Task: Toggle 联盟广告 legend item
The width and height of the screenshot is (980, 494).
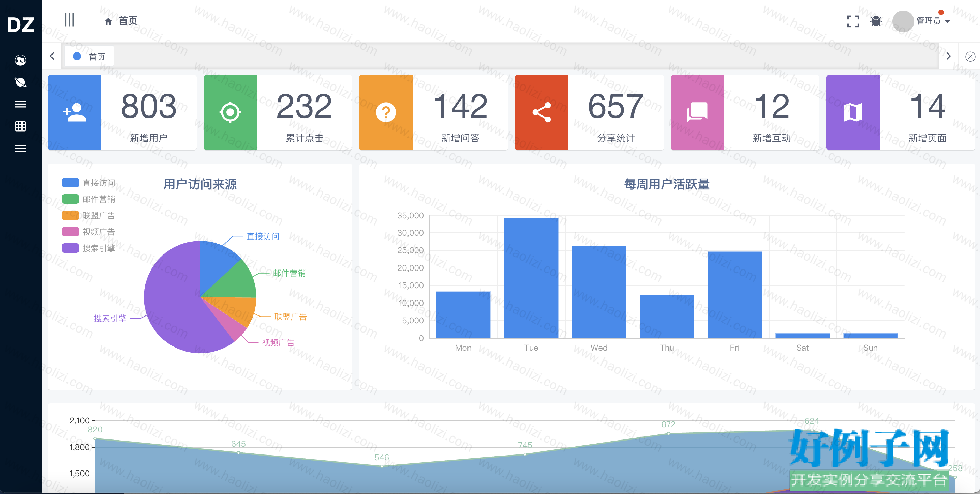Action: click(89, 215)
